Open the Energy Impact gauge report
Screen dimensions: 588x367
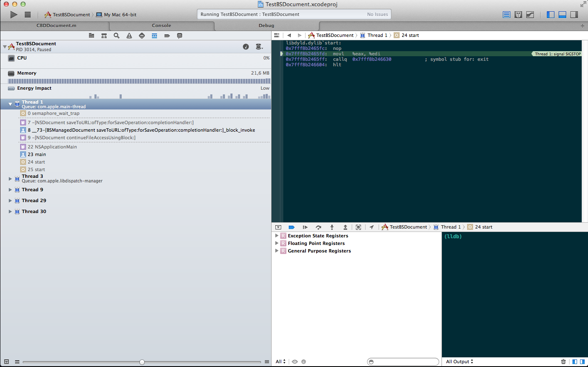pos(136,91)
